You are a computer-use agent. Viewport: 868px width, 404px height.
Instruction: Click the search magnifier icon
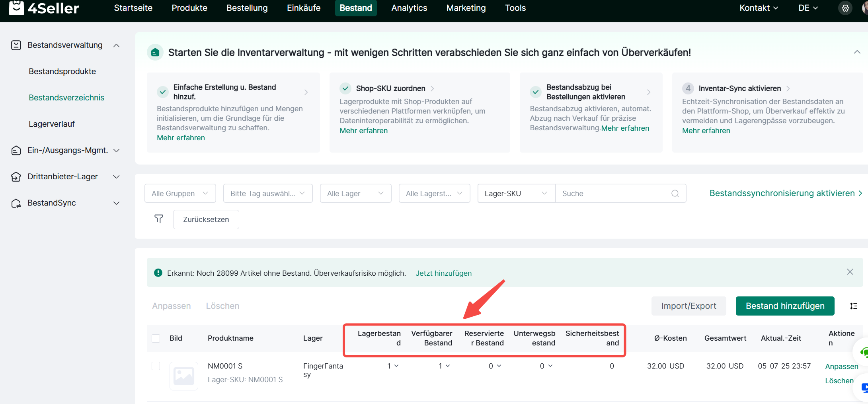pyautogui.click(x=675, y=193)
